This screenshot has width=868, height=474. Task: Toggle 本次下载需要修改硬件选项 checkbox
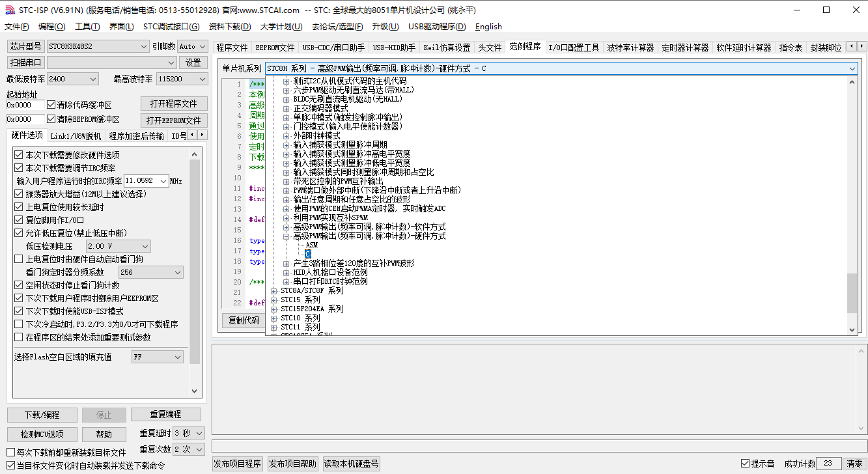[x=19, y=155]
